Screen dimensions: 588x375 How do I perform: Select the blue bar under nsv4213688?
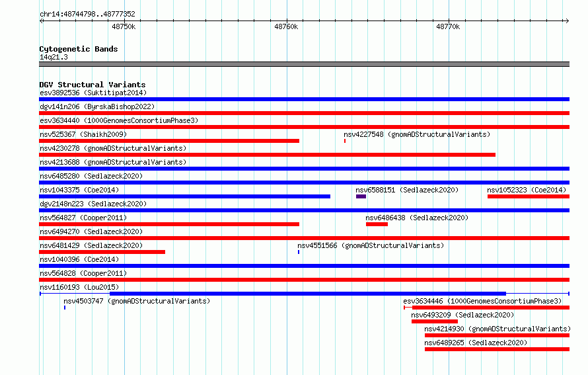point(304,169)
